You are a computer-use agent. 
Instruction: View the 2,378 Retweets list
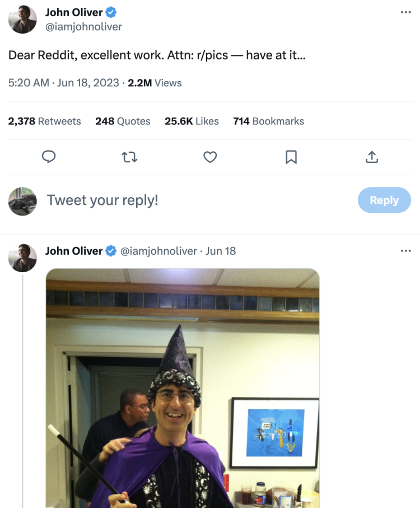pos(45,121)
